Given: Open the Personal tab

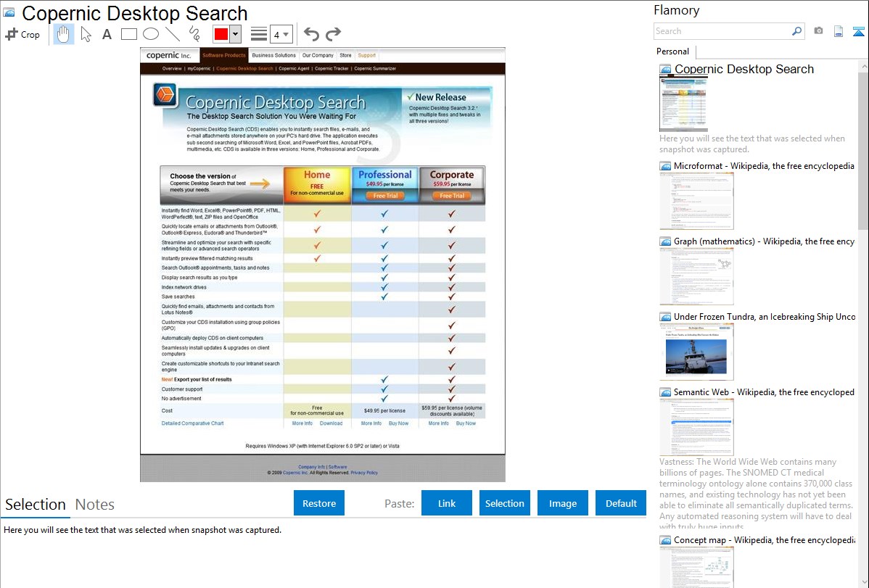Looking at the screenshot, I should [x=672, y=51].
